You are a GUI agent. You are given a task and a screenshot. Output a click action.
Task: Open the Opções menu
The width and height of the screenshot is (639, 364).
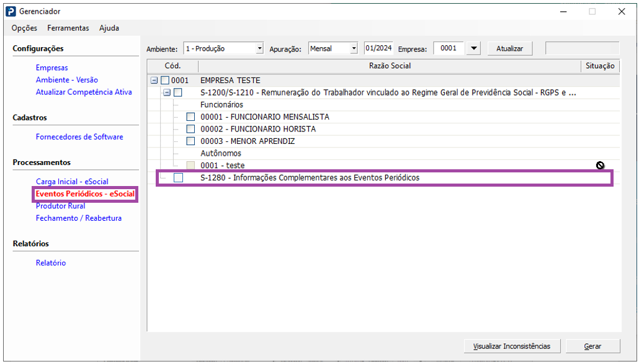click(x=24, y=28)
